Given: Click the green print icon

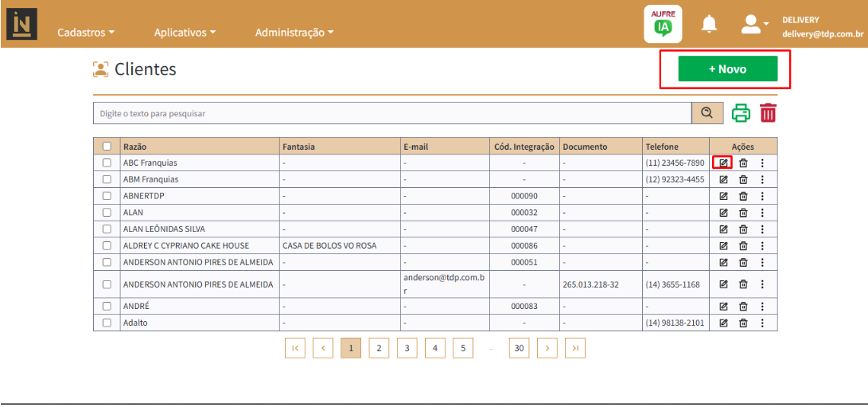Looking at the screenshot, I should click(x=741, y=113).
